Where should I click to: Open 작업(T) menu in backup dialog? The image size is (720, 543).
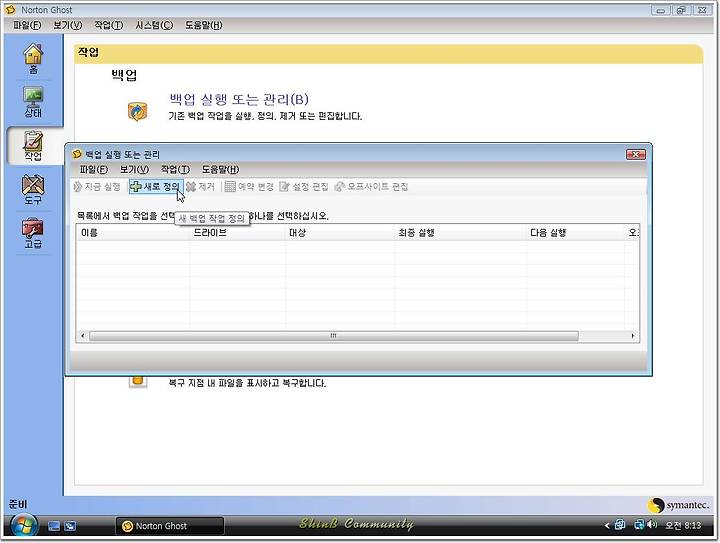[x=175, y=169]
